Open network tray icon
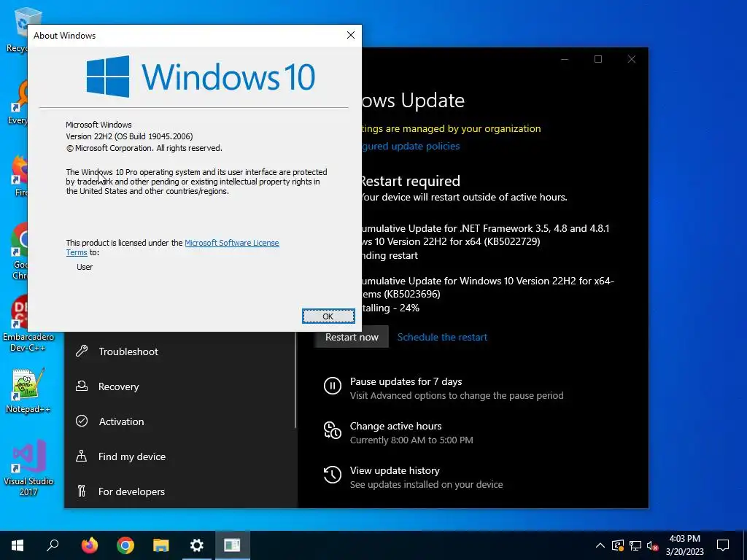The image size is (747, 560). click(x=635, y=545)
